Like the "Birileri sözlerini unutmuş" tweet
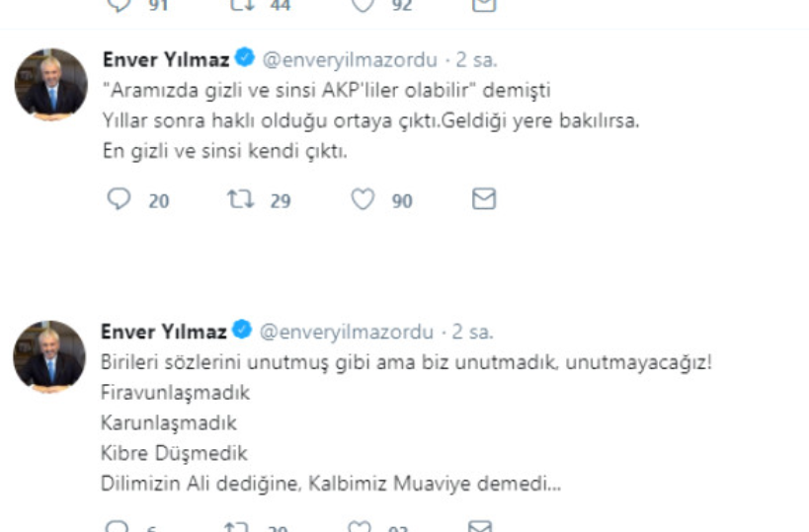The image size is (809, 532). (364, 527)
